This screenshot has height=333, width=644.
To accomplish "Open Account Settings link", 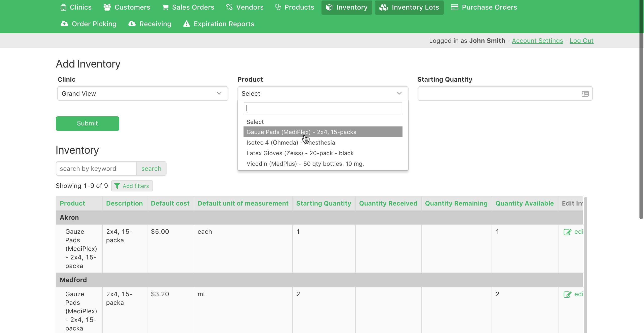I will point(537,41).
